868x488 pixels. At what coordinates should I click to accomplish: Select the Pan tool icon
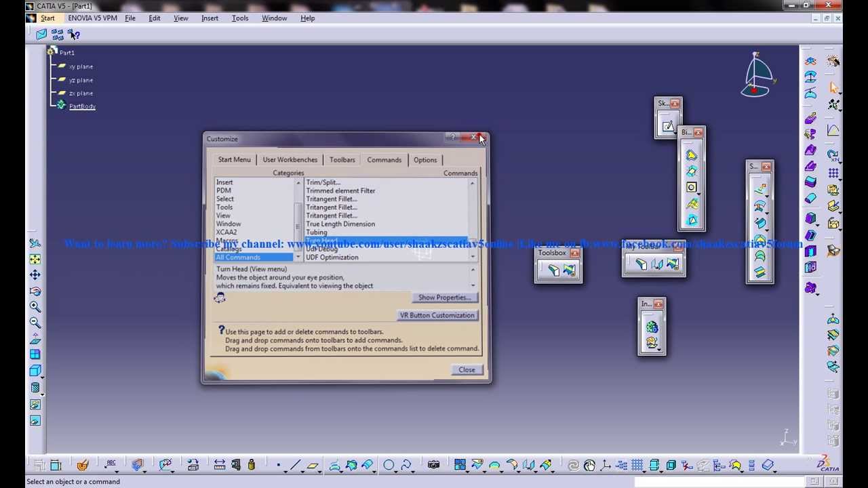click(35, 275)
